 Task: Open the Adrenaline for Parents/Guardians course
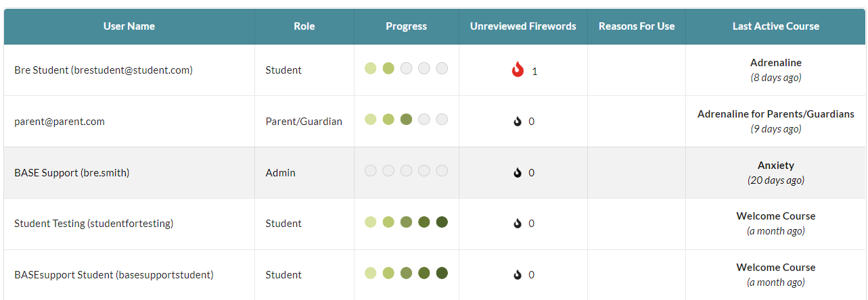click(x=776, y=114)
